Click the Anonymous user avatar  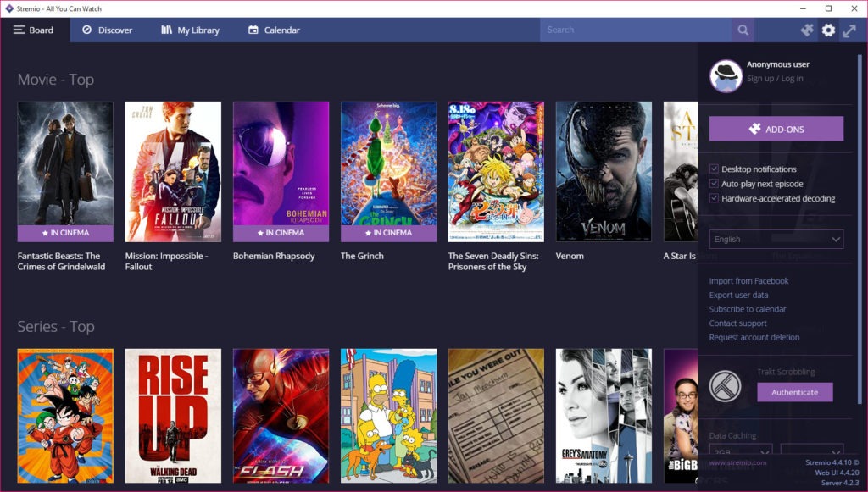[x=726, y=75]
